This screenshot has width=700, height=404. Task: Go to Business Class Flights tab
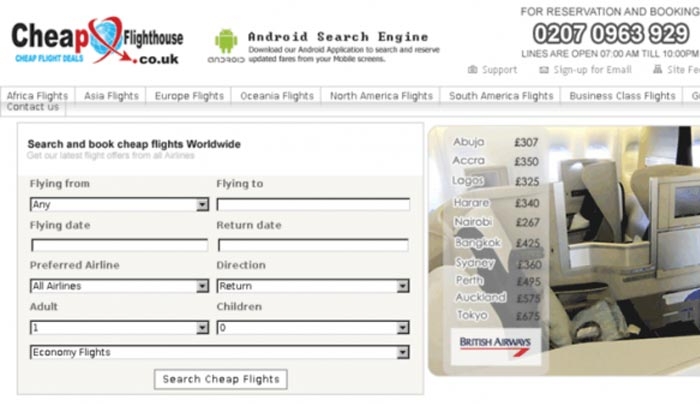pos(622,96)
